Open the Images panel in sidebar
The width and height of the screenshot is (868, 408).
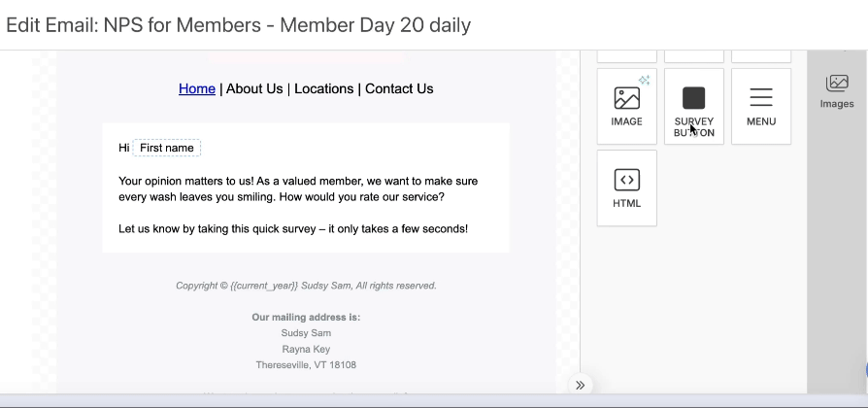point(836,91)
